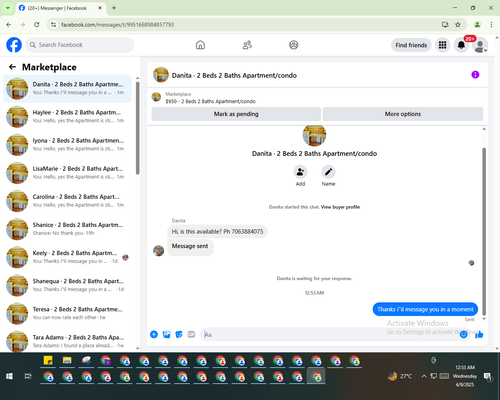Go back from Marketplace chats
The image size is (500, 400).
pos(12,67)
